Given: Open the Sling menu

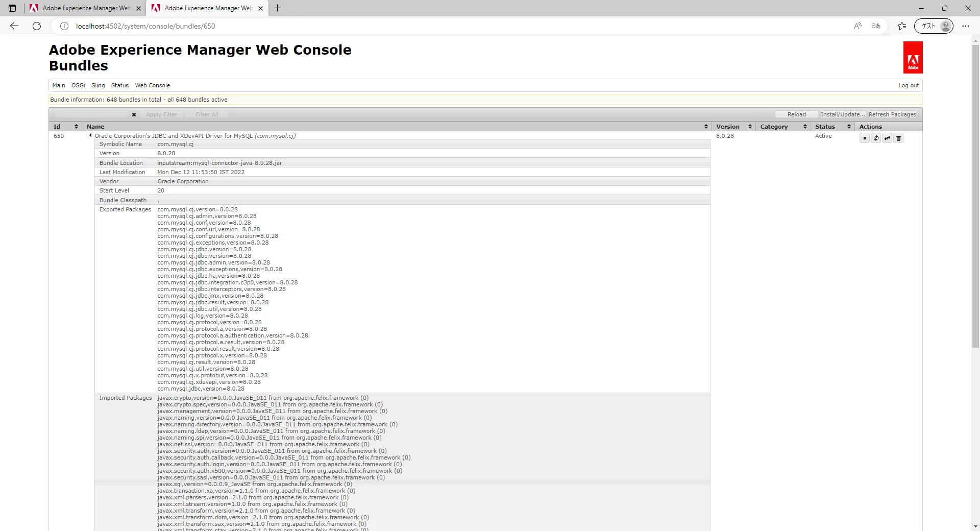Looking at the screenshot, I should pos(98,85).
